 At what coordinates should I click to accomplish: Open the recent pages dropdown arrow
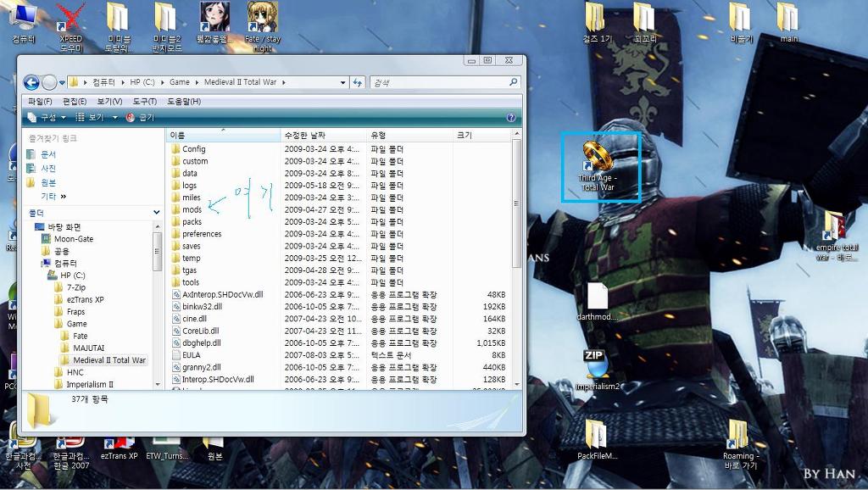(x=62, y=82)
